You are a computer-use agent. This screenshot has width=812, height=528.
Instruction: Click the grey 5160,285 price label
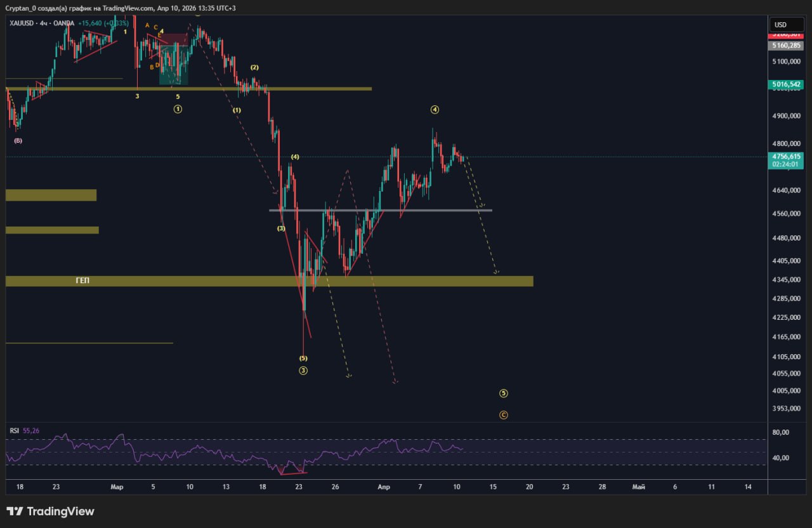[x=786, y=46]
